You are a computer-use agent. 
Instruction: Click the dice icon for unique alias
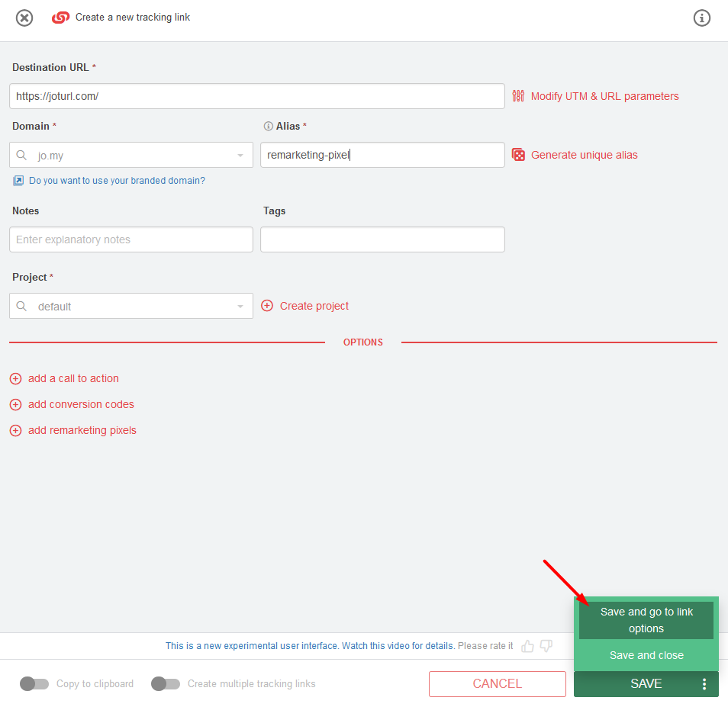coord(518,155)
